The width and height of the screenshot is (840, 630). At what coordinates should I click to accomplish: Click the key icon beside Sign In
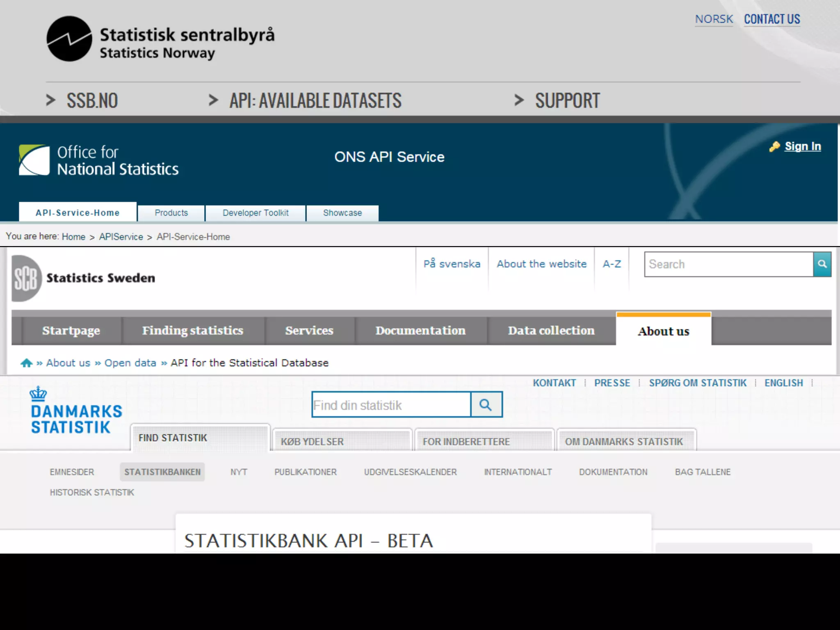[774, 146]
